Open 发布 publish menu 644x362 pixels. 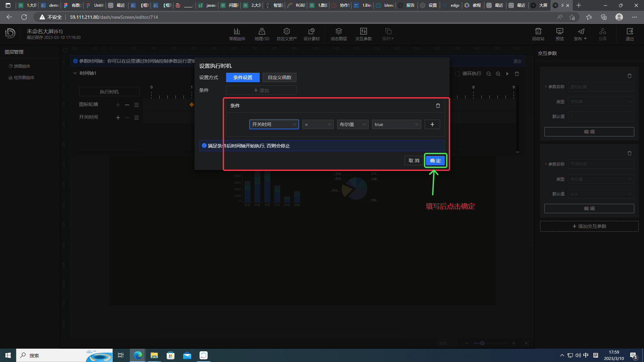(x=580, y=34)
